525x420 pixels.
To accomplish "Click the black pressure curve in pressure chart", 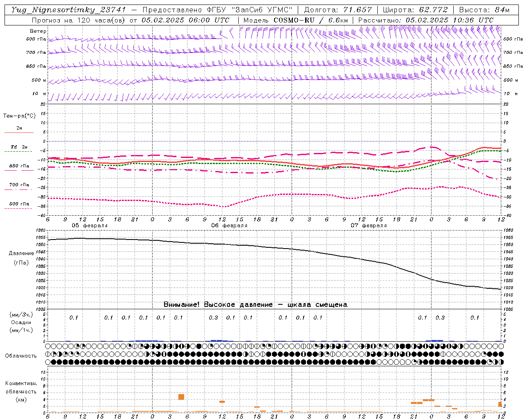I will coord(274,248).
